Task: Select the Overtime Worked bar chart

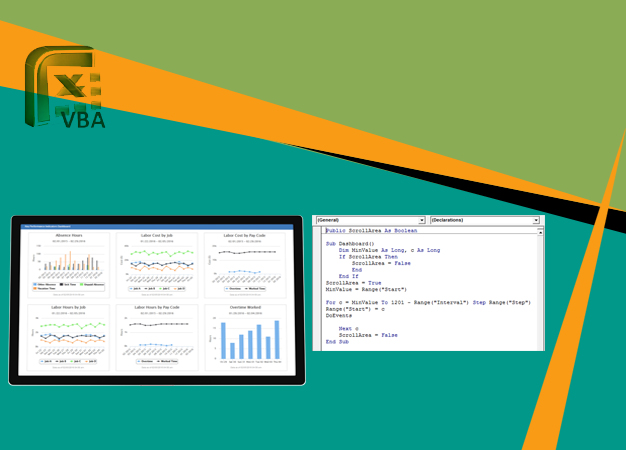Action: pyautogui.click(x=245, y=337)
